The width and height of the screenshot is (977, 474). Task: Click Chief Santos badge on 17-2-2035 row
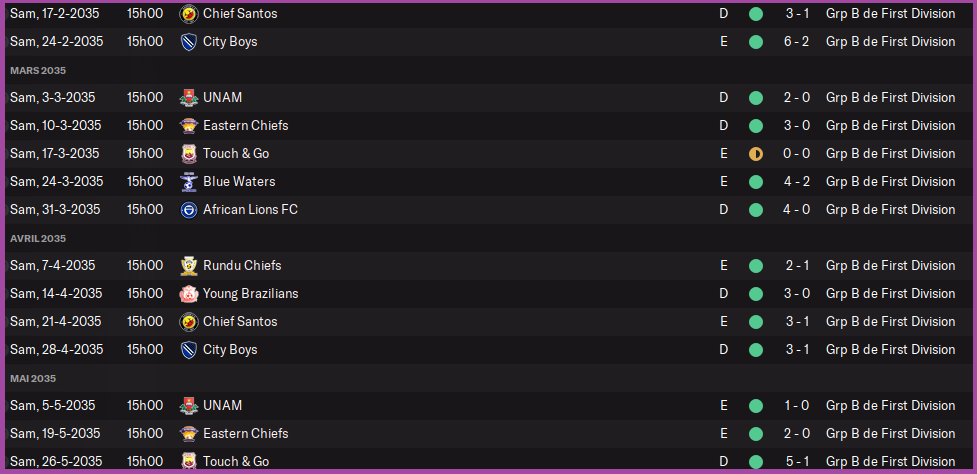[x=188, y=14]
